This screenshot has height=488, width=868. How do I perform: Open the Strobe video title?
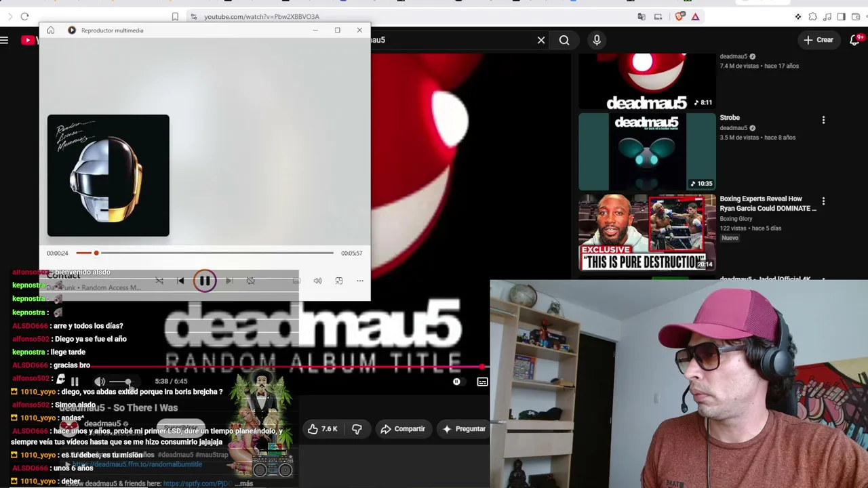click(x=730, y=118)
